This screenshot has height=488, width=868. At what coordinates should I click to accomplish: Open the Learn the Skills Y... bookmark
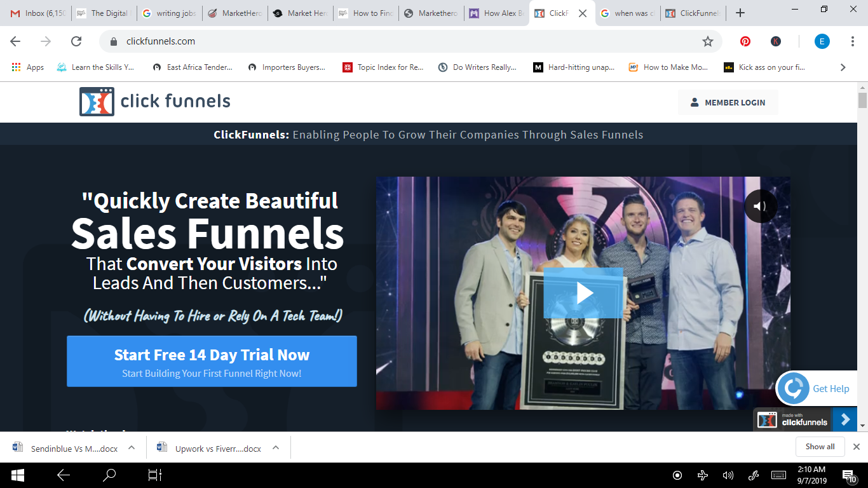point(95,67)
